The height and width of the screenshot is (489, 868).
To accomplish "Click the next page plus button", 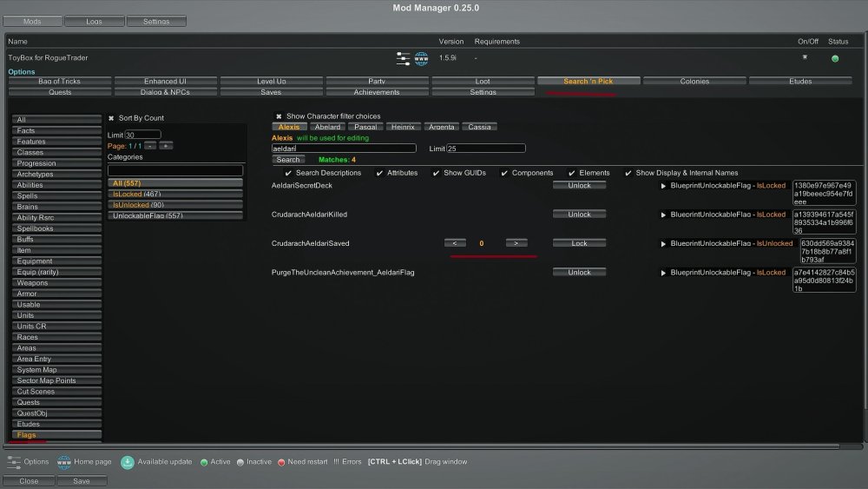I will coord(166,145).
